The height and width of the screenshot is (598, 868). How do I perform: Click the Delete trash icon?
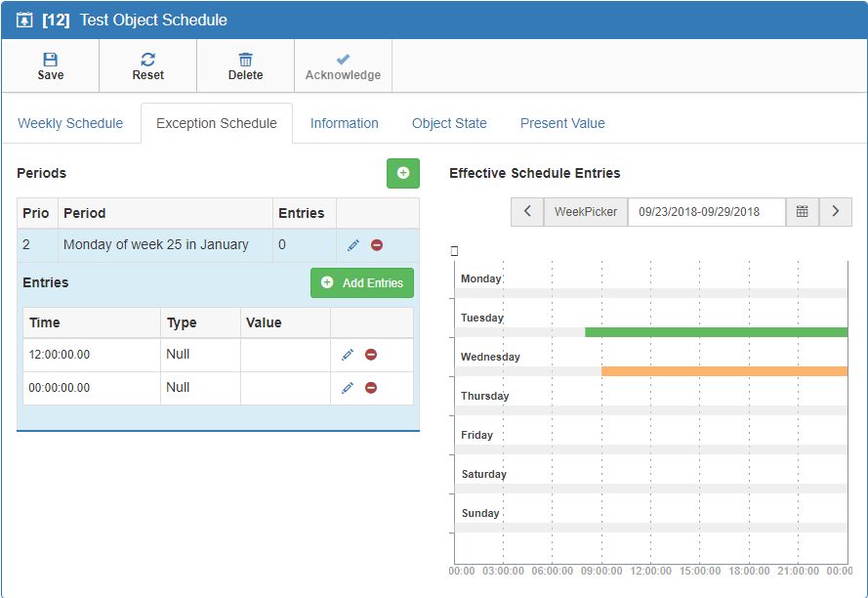(245, 60)
